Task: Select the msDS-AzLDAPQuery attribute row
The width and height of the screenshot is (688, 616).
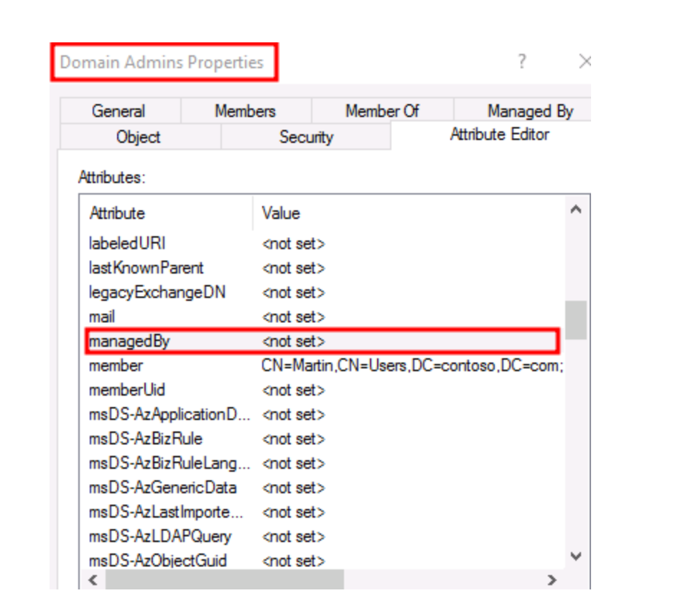Action: click(322, 536)
